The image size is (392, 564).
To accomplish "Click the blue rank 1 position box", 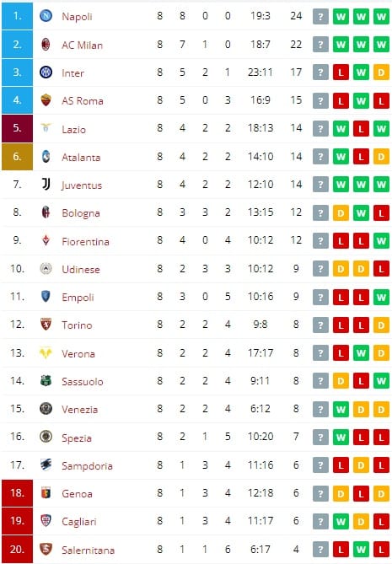I will (17, 16).
